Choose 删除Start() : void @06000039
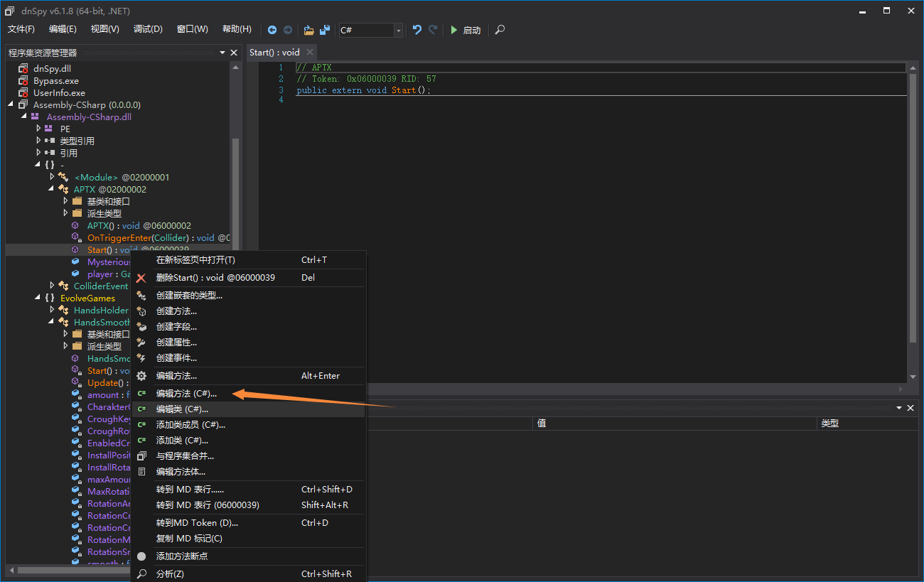The height and width of the screenshot is (582, 924). (249, 278)
